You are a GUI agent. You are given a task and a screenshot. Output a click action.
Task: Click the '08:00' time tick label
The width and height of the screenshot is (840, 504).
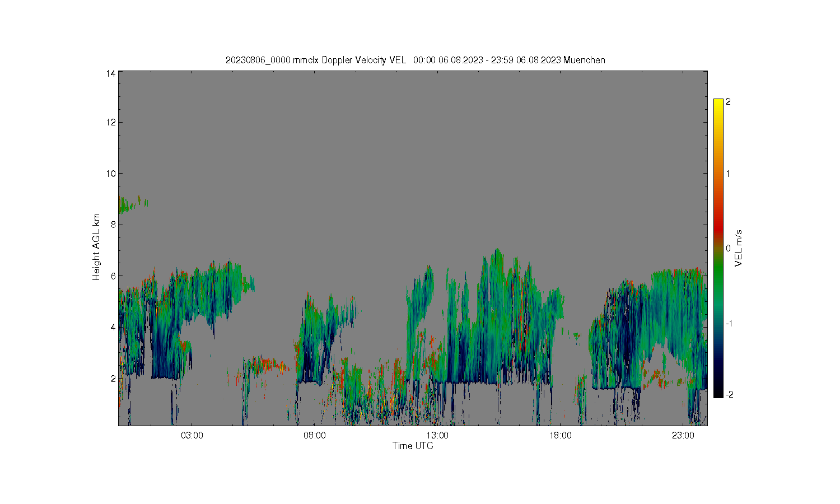tap(315, 435)
